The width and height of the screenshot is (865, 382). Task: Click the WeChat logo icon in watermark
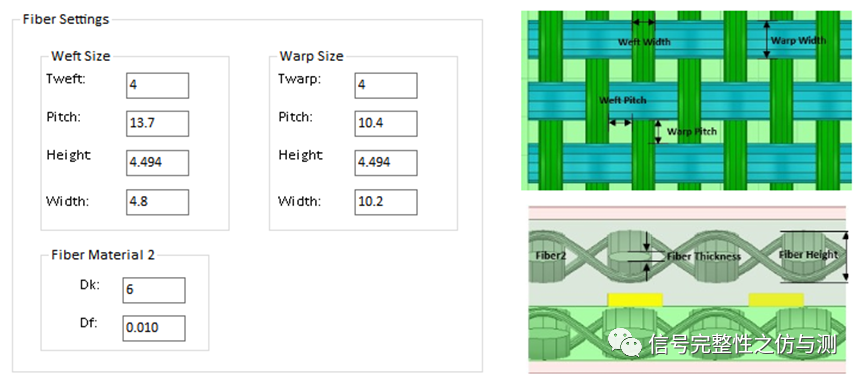(624, 342)
